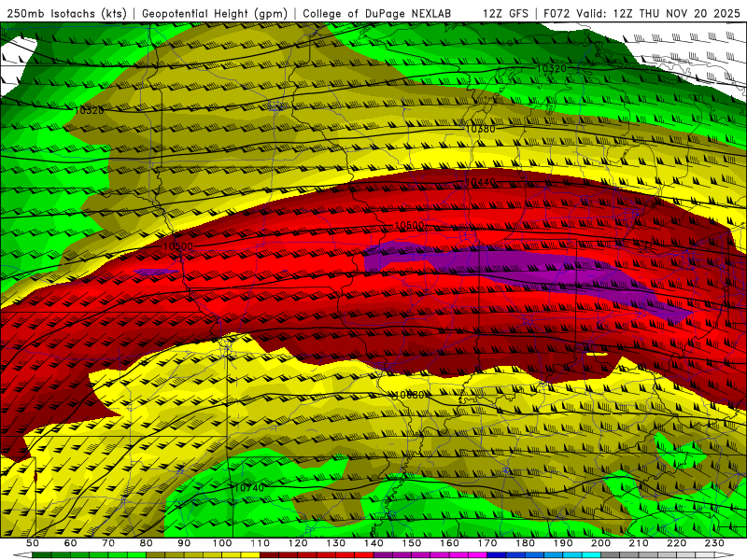
Task: Click the 230 value on the color scale
Action: pyautogui.click(x=714, y=542)
